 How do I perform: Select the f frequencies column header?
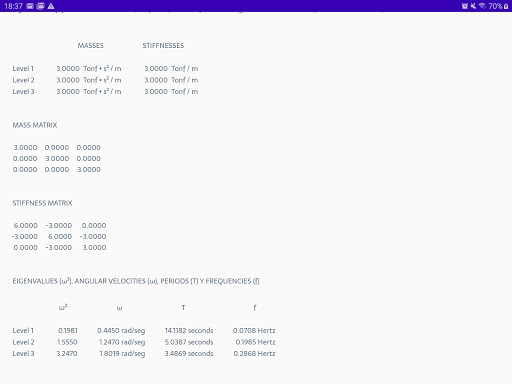(x=255, y=307)
